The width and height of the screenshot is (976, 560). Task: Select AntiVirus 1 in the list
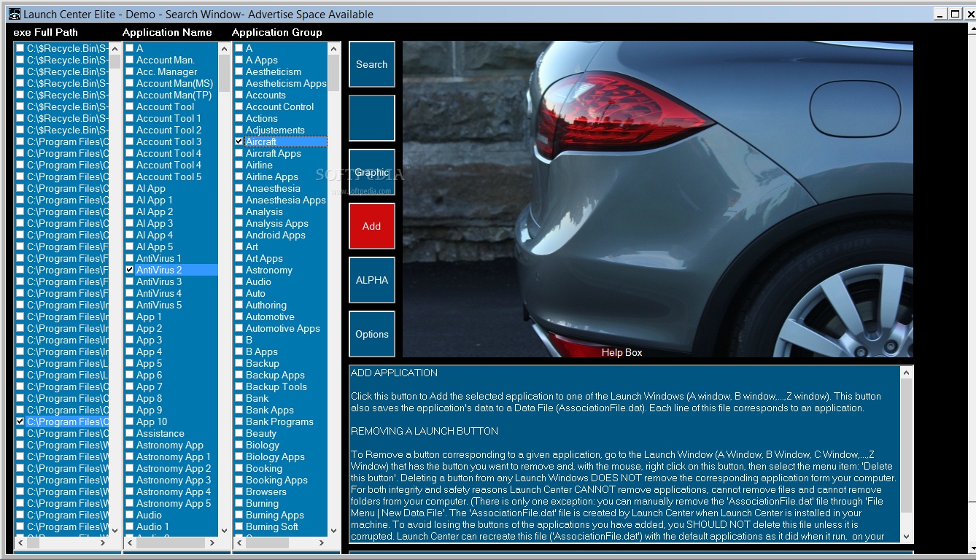click(158, 258)
